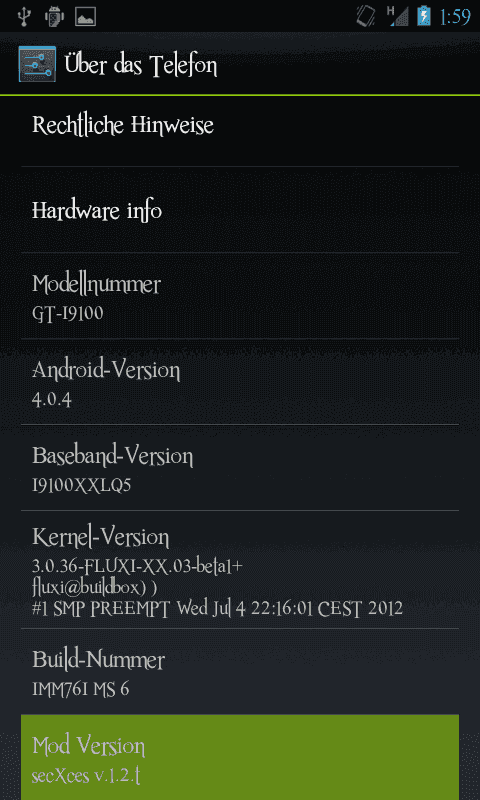
Task: Tap the picture notification icon
Action: [x=86, y=16]
